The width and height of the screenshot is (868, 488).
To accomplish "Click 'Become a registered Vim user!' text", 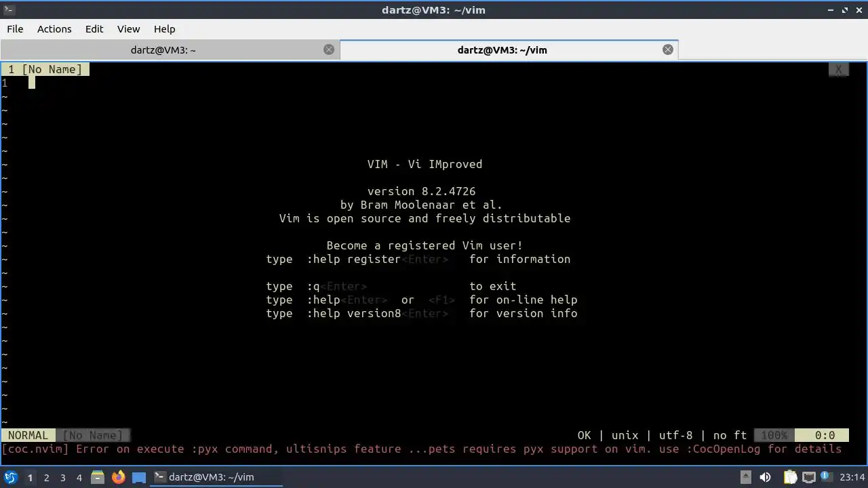I will pos(425,245).
